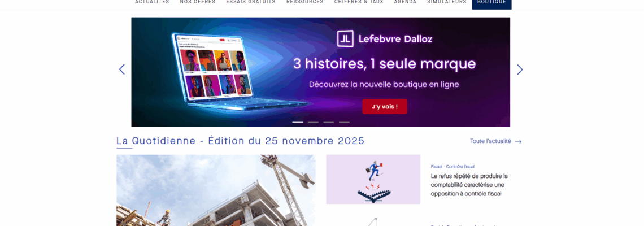The height and width of the screenshot is (226, 644).
Task: Select second carousel indicator dash
Action: click(x=313, y=122)
